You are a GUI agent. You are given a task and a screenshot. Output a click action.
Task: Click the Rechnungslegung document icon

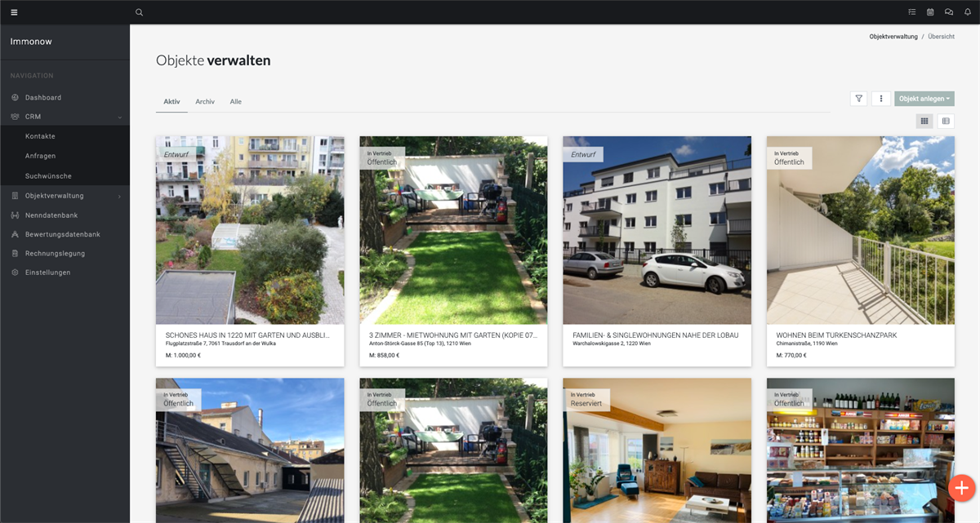(x=15, y=254)
